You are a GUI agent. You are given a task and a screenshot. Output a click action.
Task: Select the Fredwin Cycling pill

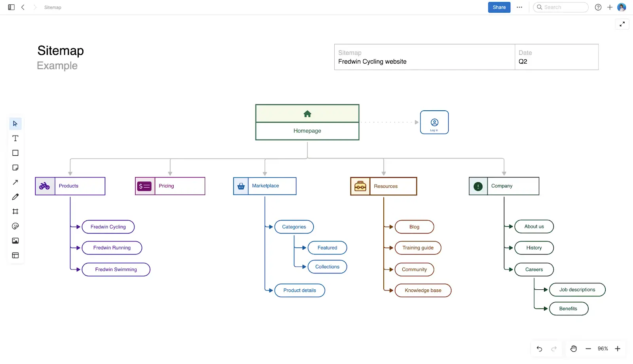pyautogui.click(x=108, y=227)
